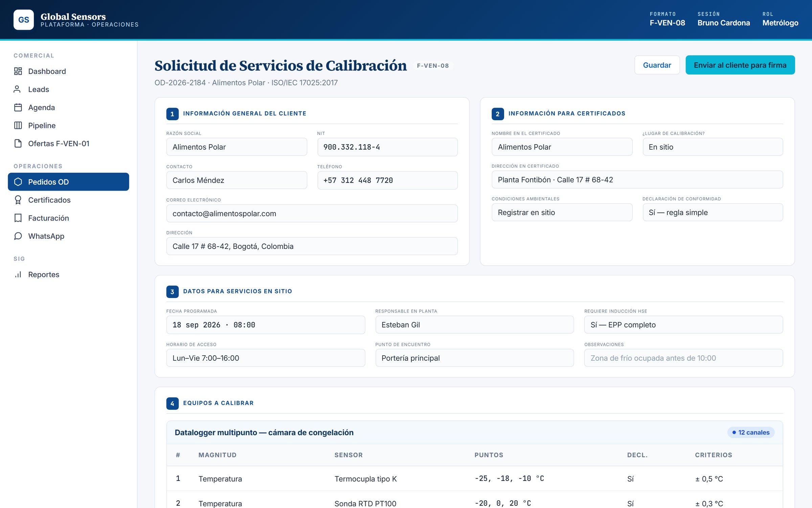Focus the Contacto field Carlos Méndez
The image size is (812, 508).
[x=236, y=180]
